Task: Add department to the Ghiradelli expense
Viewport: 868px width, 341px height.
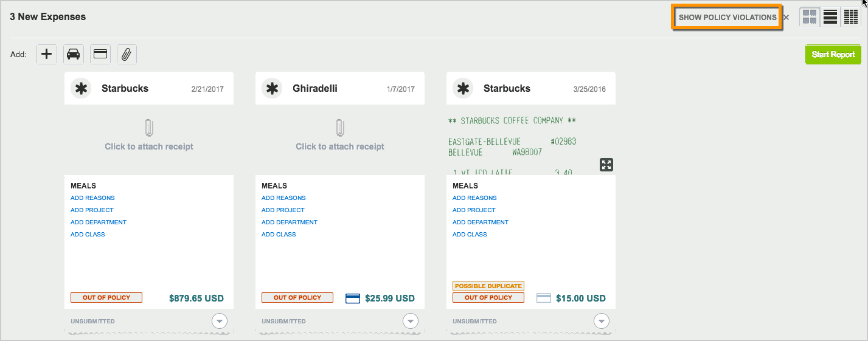Action: (x=290, y=222)
